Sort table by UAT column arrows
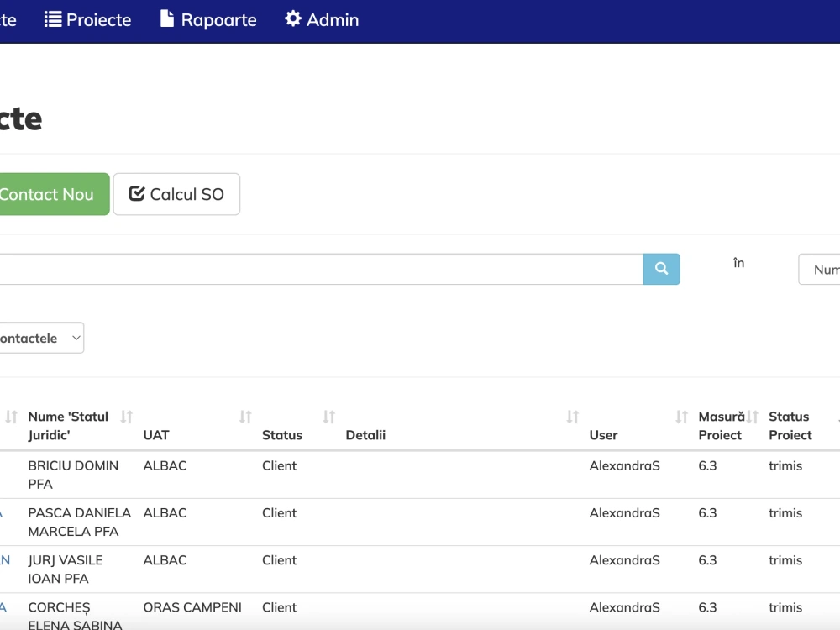This screenshot has height=630, width=840. coord(245,417)
